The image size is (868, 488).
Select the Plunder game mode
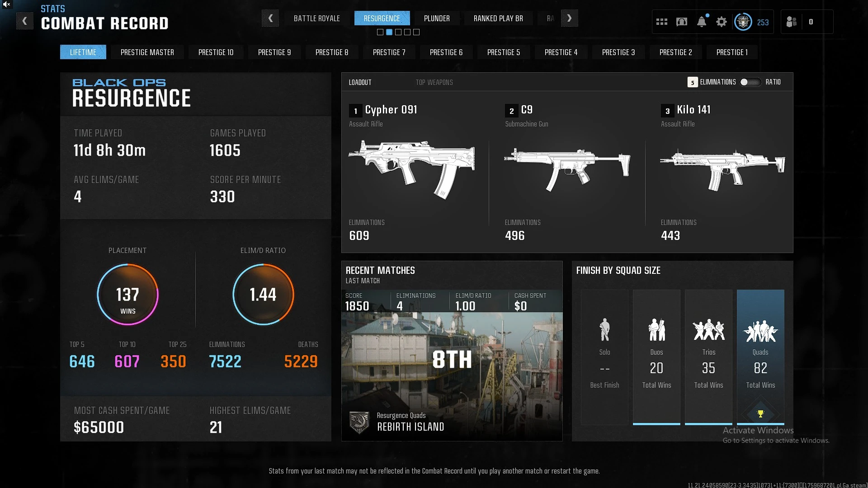[x=436, y=19]
